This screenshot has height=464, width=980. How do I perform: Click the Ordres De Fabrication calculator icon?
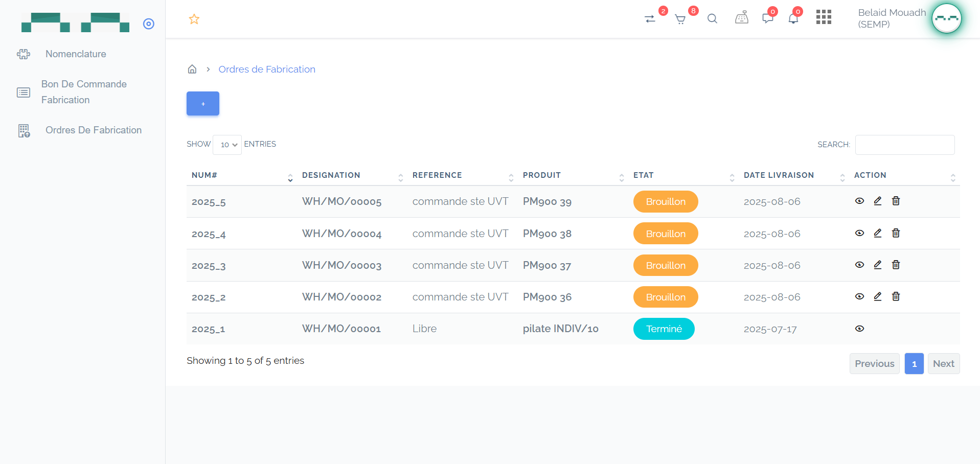point(24,131)
